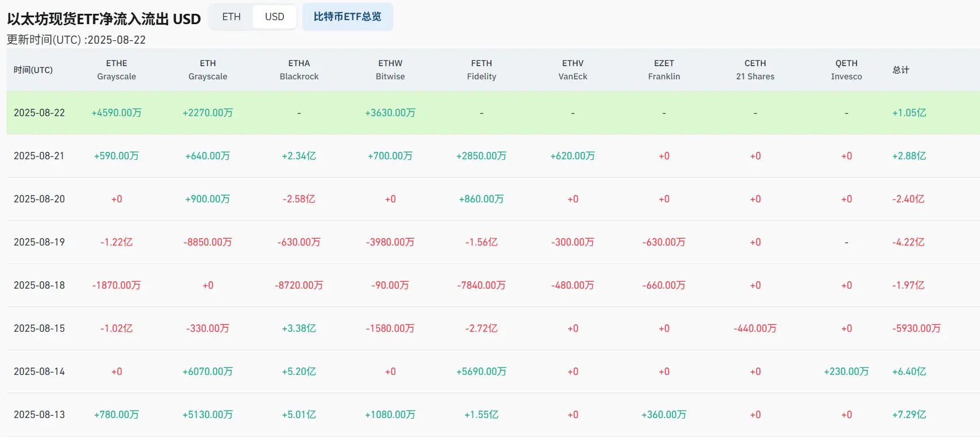Screen dimensions: 980x437
Task: Click the ETHA Blackrock column header
Action: point(299,70)
